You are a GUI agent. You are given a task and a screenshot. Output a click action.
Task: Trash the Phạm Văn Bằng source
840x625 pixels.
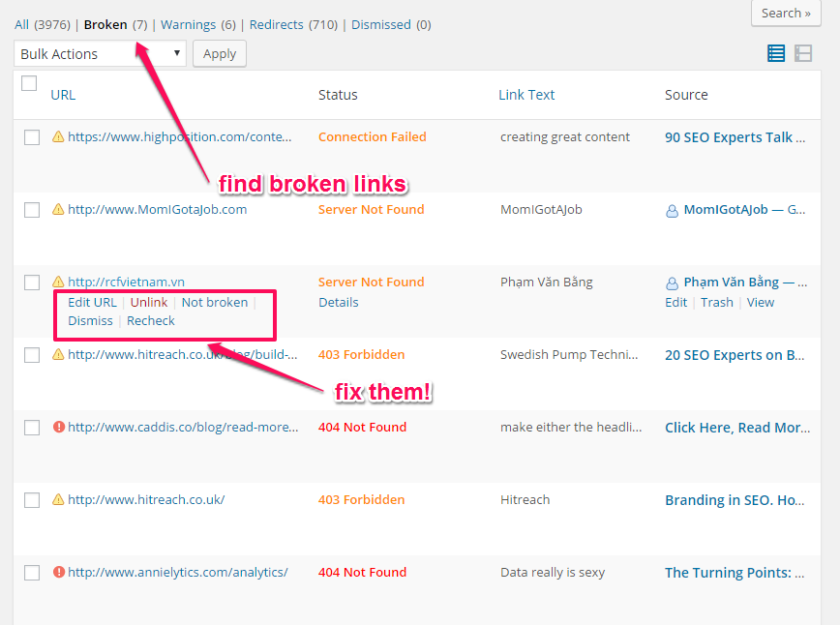(x=717, y=302)
